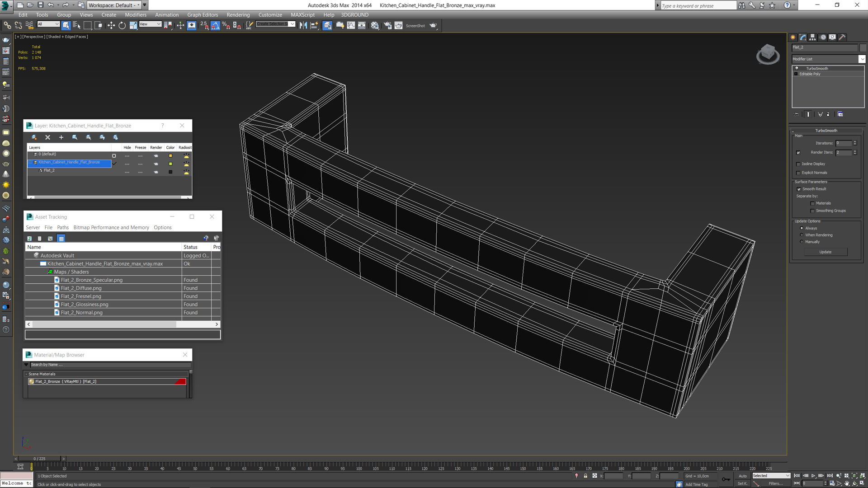
Task: Toggle the Angle Snap tool
Action: coord(215,26)
